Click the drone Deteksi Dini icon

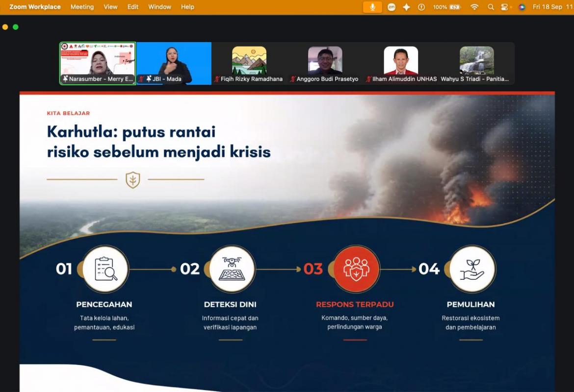pos(232,269)
